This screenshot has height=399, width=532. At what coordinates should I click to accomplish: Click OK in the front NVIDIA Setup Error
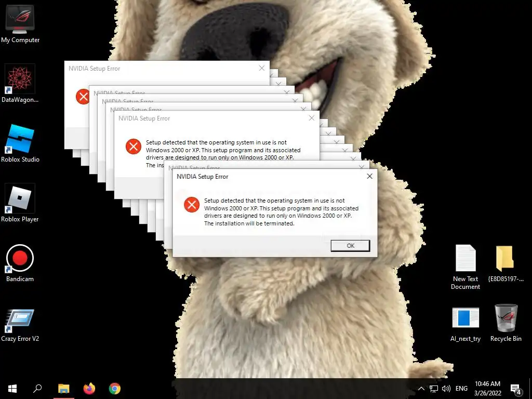[350, 246]
